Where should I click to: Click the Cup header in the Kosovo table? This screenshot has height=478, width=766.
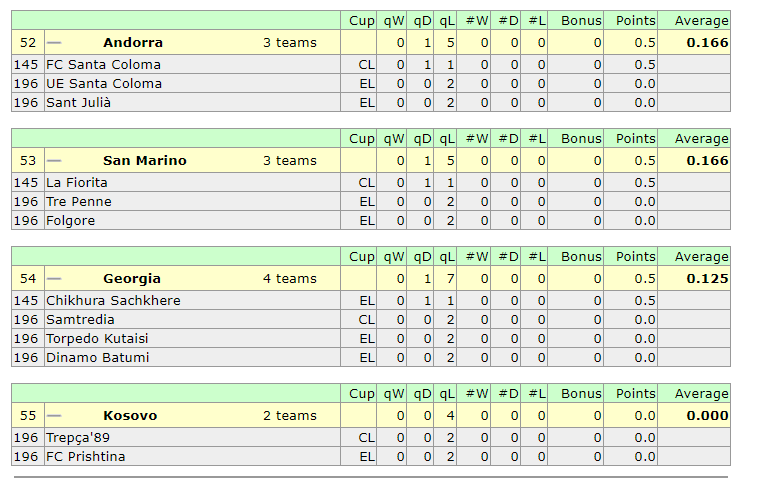click(x=362, y=393)
